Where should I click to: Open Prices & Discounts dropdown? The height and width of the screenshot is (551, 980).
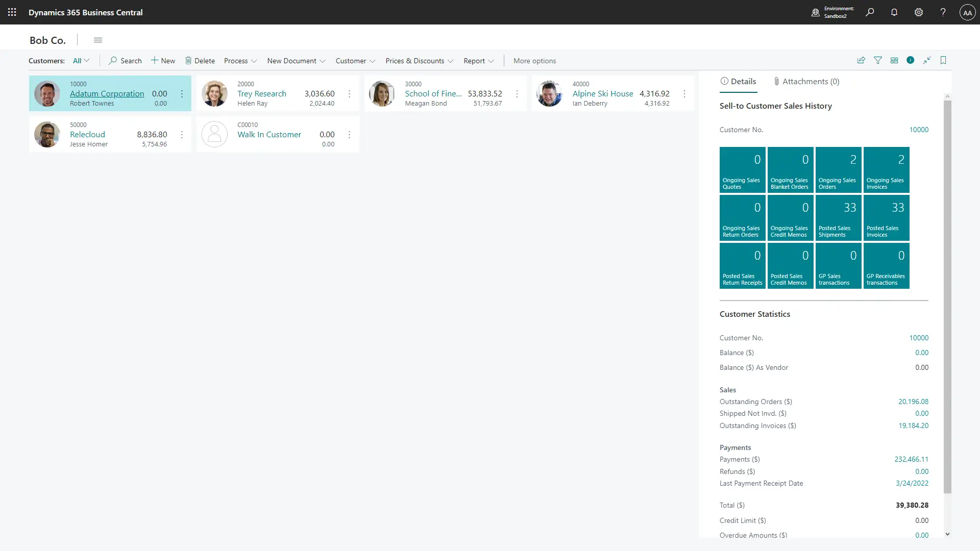[419, 61]
